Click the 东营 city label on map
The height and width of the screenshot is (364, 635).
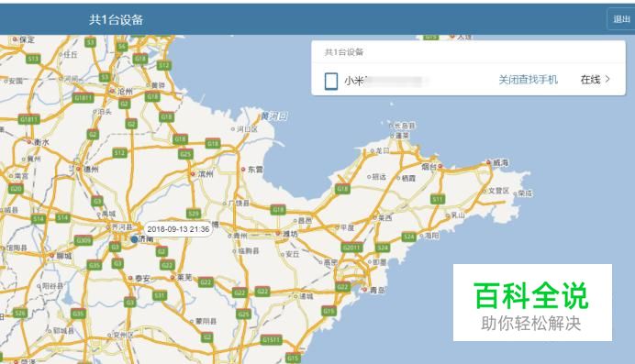pos(255,170)
